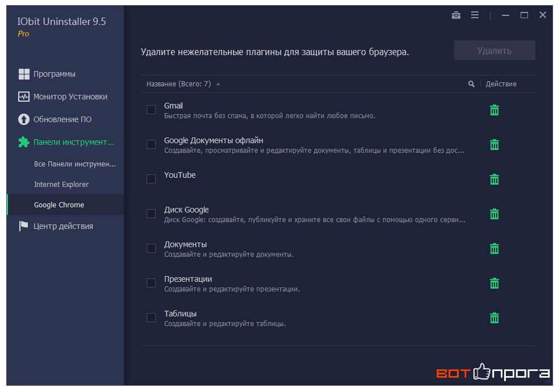Select the Презентации checkbox
Screen dimensions: 557x392
tap(151, 283)
